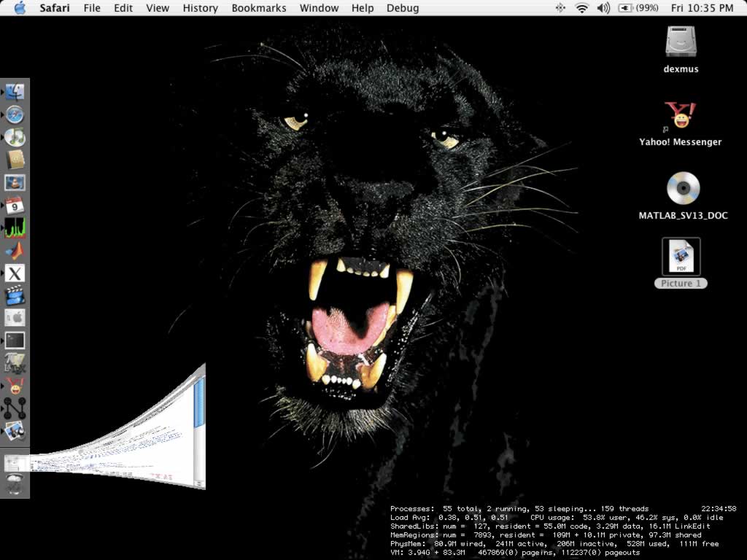
Task: Open the Trash in the dock
Action: [15, 484]
